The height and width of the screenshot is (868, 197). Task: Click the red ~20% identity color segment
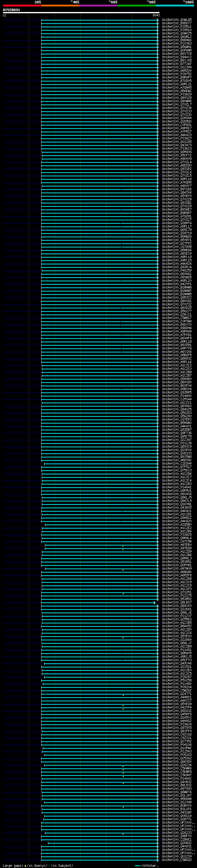click(x=22, y=6)
